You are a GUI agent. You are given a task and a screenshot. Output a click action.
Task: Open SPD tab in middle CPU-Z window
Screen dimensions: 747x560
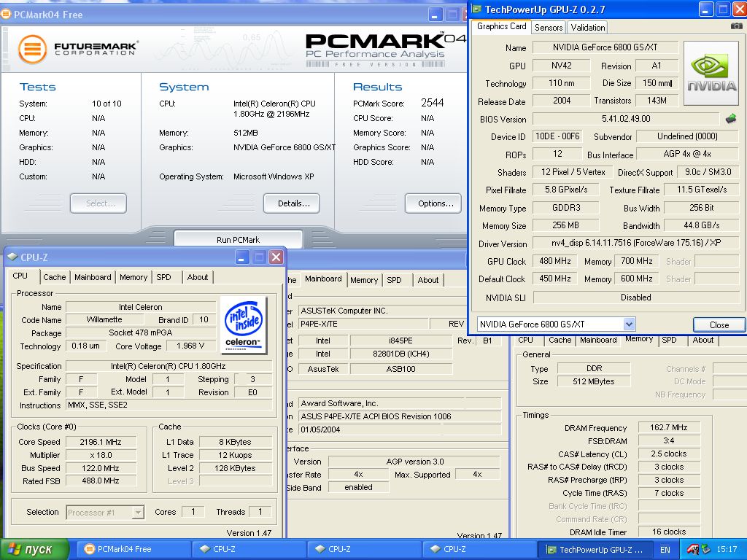(394, 280)
